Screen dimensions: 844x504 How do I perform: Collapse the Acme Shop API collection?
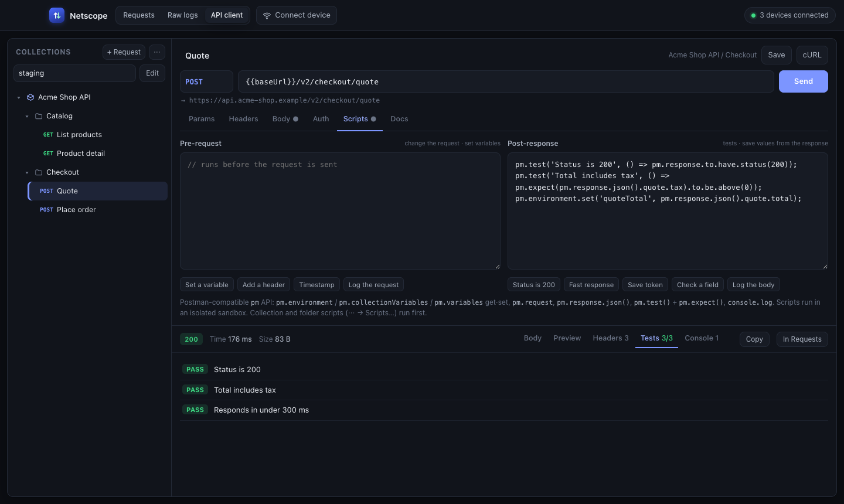coord(19,98)
